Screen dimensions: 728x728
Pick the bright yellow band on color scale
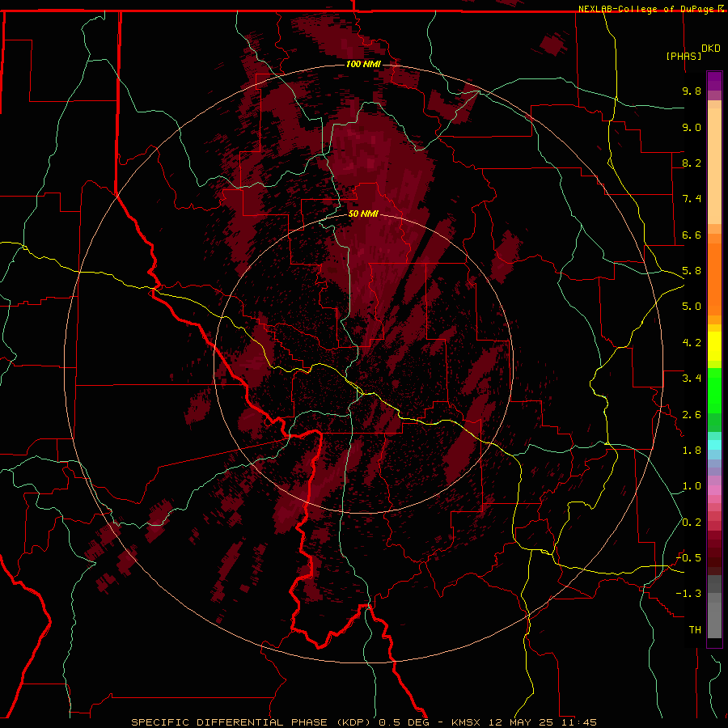coord(714,346)
